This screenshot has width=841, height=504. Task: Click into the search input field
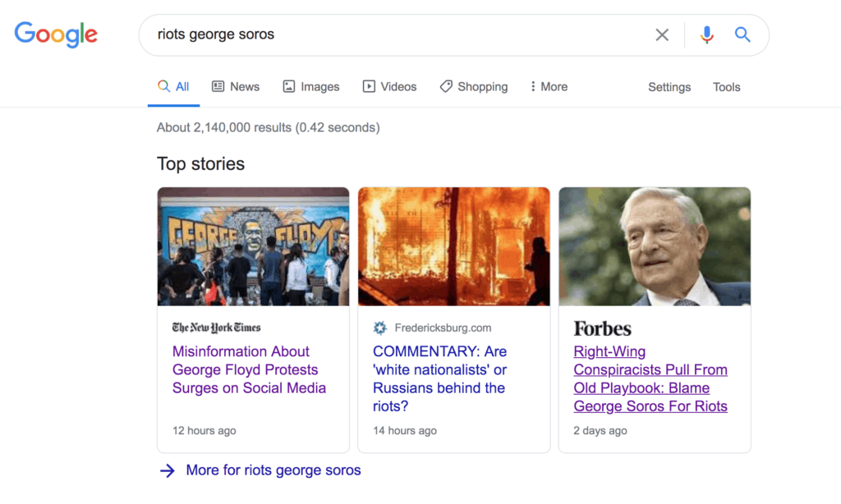tap(394, 34)
